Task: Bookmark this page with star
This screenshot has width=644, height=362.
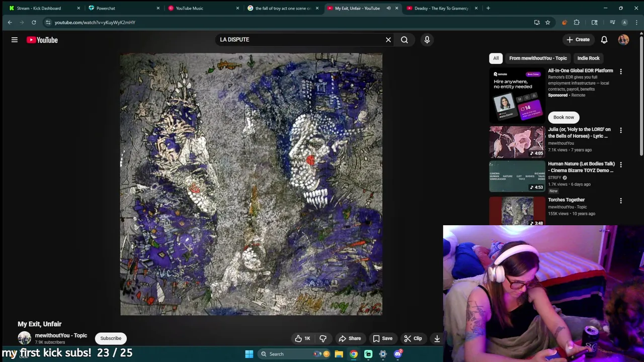Action: point(547,22)
